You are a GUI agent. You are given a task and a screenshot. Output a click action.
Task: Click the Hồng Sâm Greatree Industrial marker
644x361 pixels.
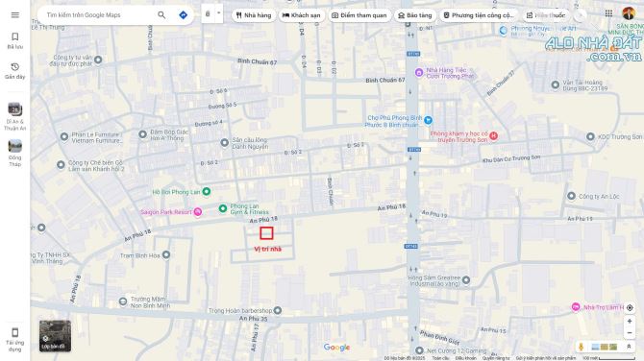466,280
